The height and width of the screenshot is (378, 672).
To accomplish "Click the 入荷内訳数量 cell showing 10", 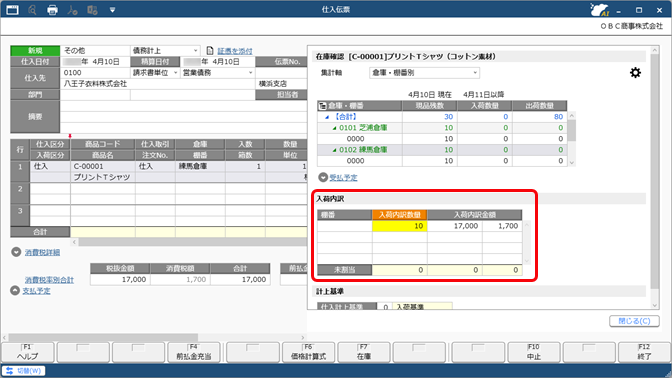I will pos(399,226).
